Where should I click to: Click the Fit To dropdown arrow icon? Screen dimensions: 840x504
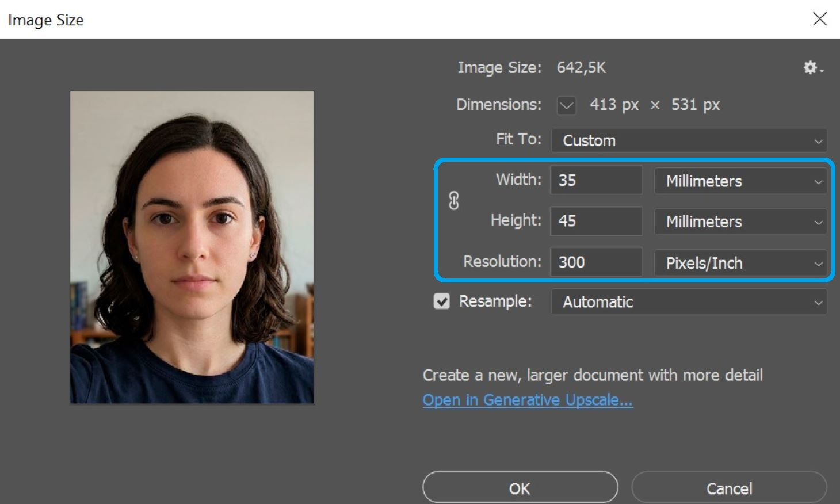[x=819, y=141]
